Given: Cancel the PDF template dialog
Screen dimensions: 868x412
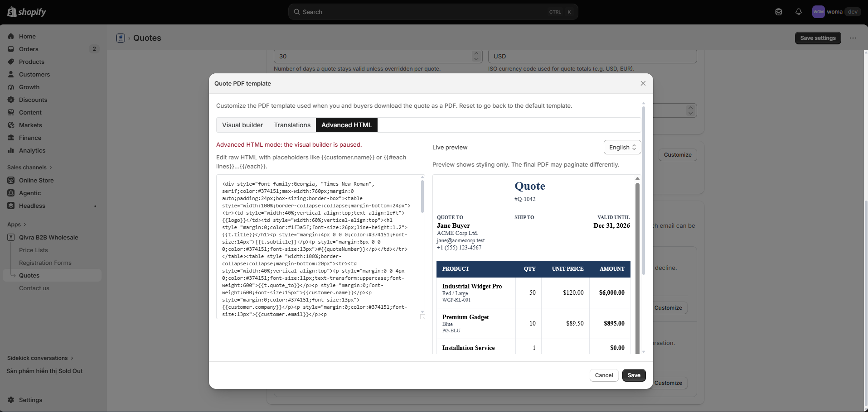Looking at the screenshot, I should point(604,375).
